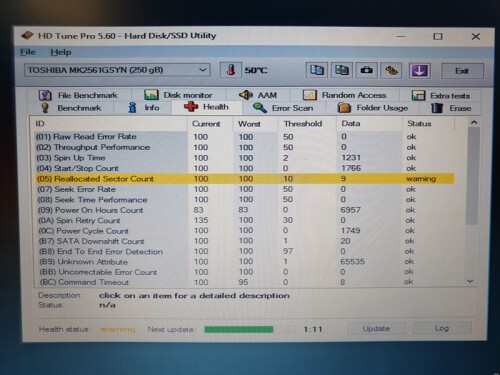Open the Error Scan tab
Image resolution: width=500 pixels, height=375 pixels.
[x=283, y=108]
